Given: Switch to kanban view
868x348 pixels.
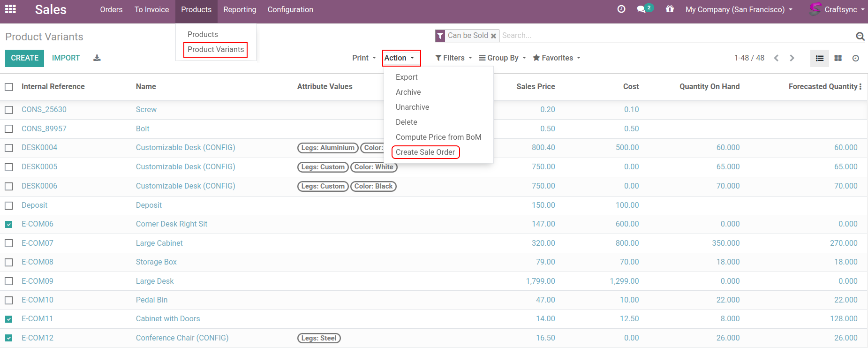Looking at the screenshot, I should pyautogui.click(x=838, y=58).
